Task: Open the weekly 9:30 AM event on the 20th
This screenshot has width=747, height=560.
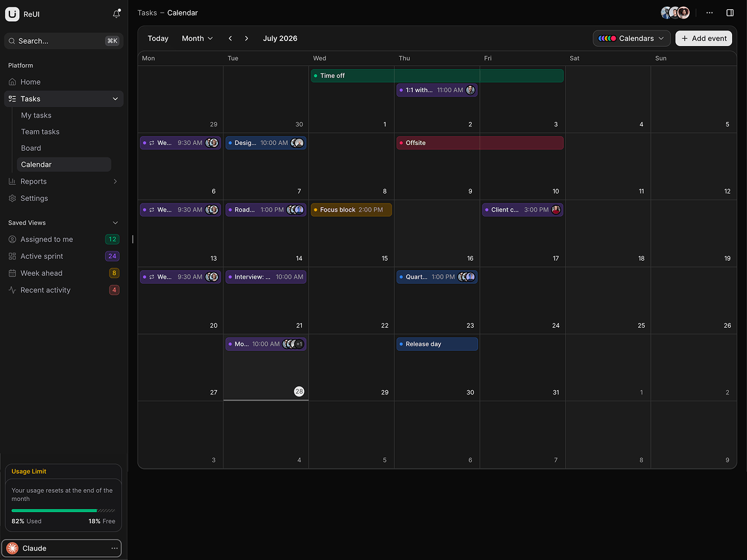Action: pyautogui.click(x=181, y=277)
